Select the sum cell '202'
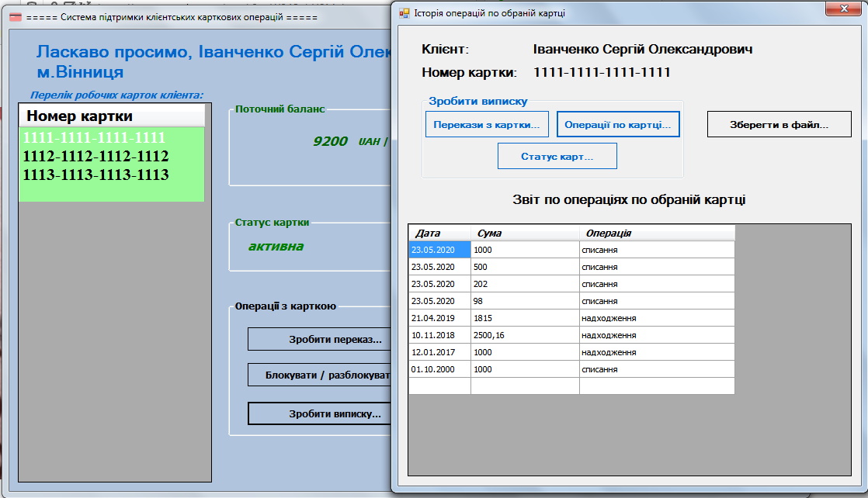This screenshot has height=498, width=868. [x=525, y=284]
